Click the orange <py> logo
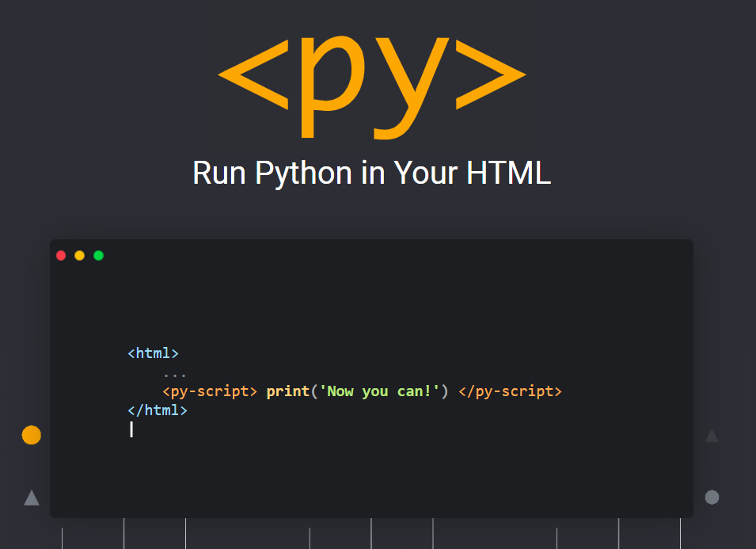The height and width of the screenshot is (549, 756). point(372,75)
